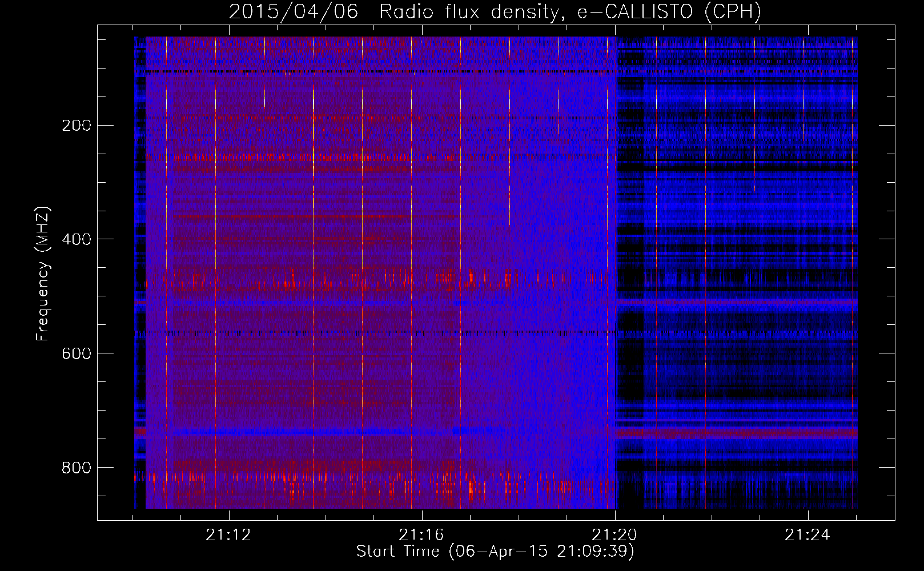Click the 400 frequency tick label
924x571 pixels.
pos(77,239)
